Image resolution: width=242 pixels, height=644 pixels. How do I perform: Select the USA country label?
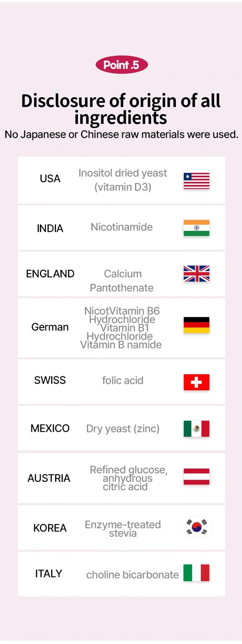(x=50, y=178)
